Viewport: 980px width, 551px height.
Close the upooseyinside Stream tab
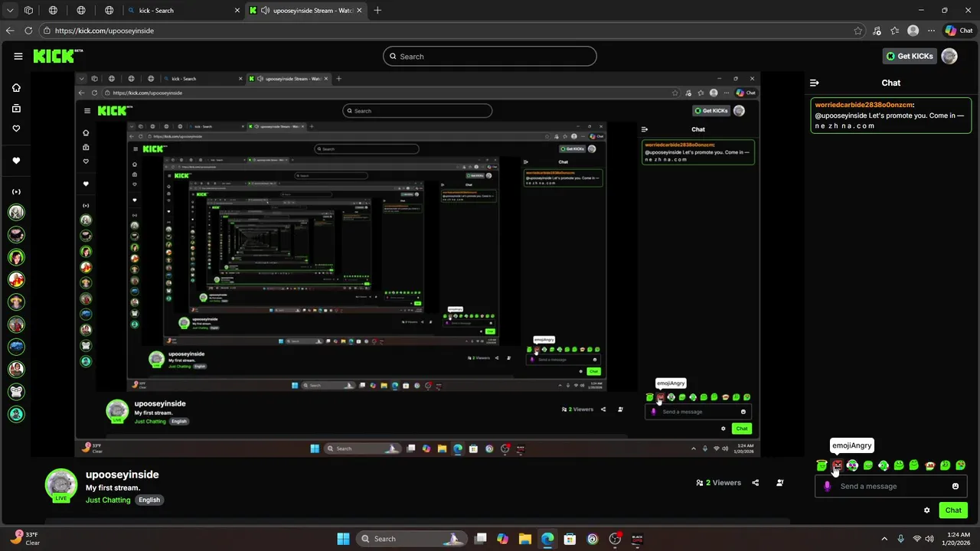coord(359,11)
